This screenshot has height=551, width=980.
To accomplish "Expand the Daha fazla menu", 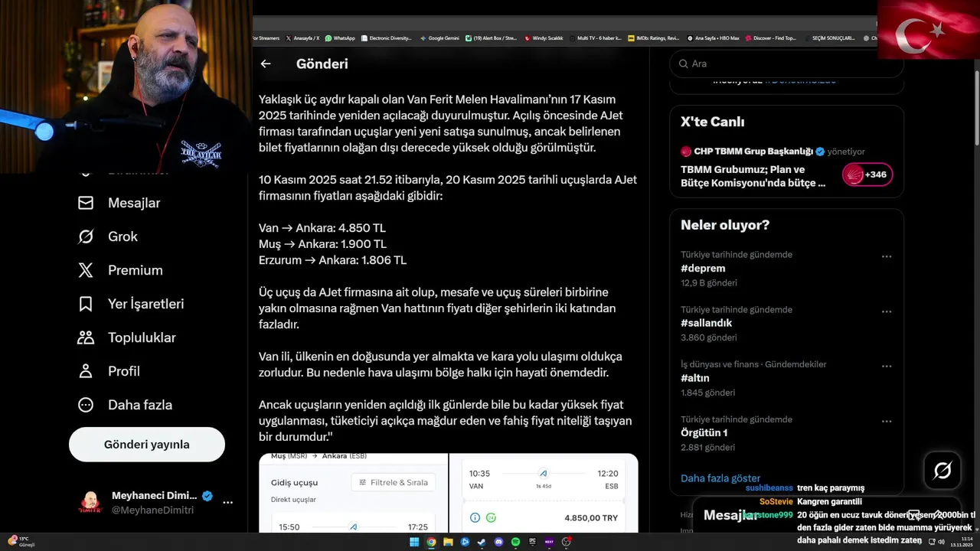I will [125, 405].
